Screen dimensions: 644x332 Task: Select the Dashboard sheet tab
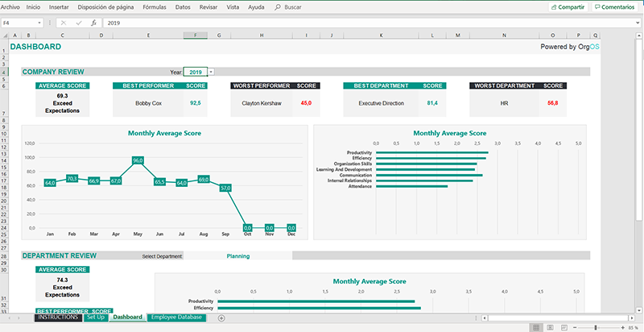point(127,317)
